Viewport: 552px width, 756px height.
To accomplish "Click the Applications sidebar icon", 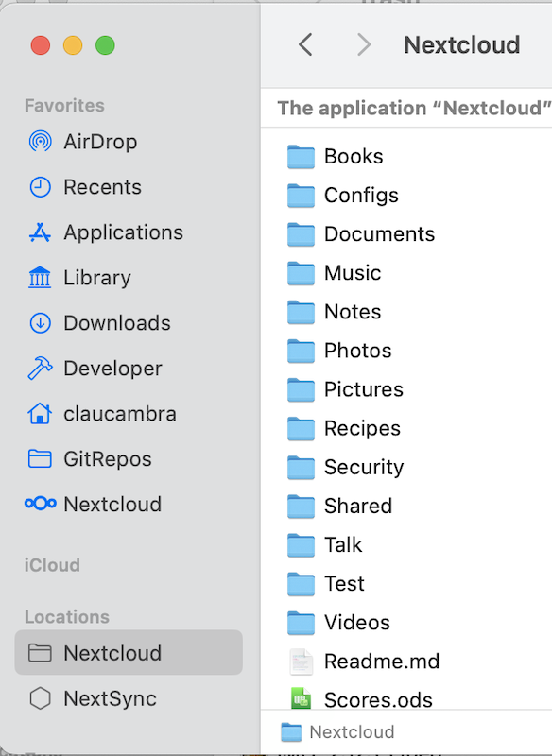I will (40, 232).
